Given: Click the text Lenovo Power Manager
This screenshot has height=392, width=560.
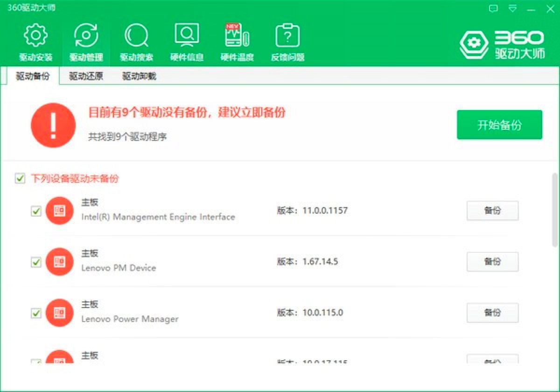Looking at the screenshot, I should (x=130, y=320).
